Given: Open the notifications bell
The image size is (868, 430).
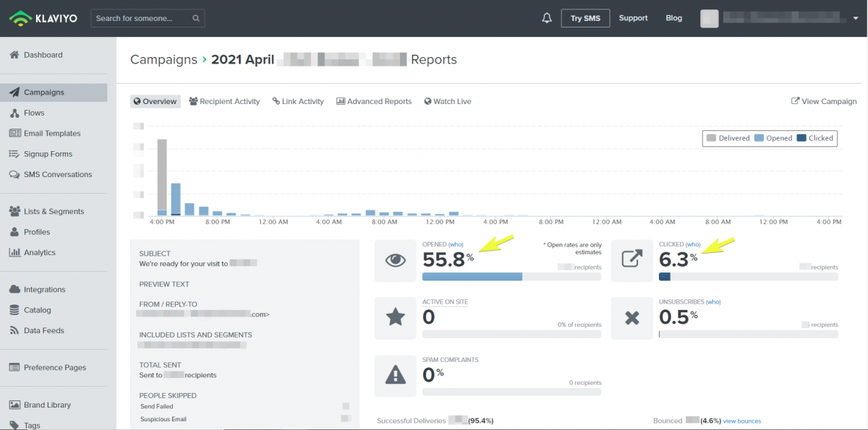Looking at the screenshot, I should tap(547, 18).
